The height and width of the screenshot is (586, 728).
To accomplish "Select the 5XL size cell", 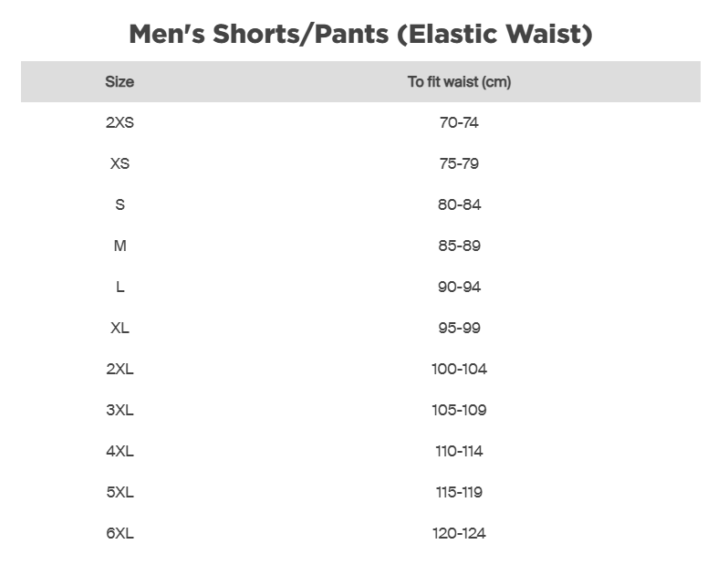I will click(120, 492).
